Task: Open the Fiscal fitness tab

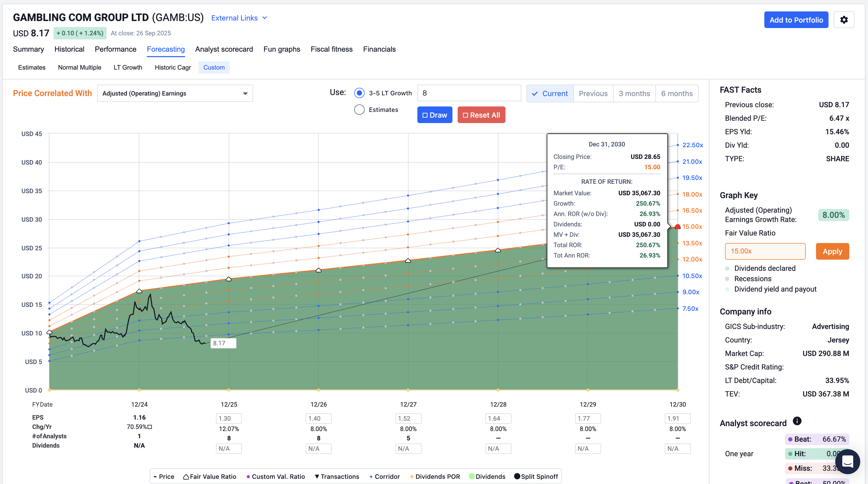Action: tap(332, 49)
